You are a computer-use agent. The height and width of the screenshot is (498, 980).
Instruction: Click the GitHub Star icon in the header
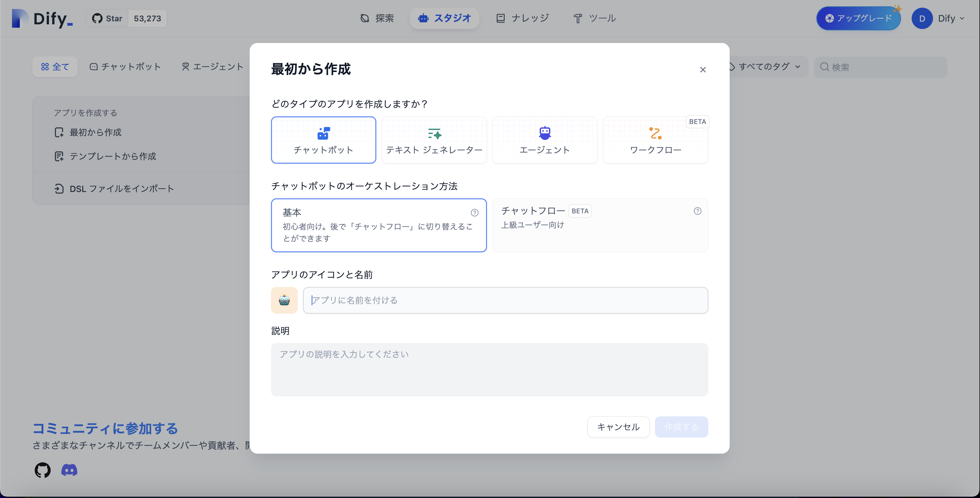[98, 18]
